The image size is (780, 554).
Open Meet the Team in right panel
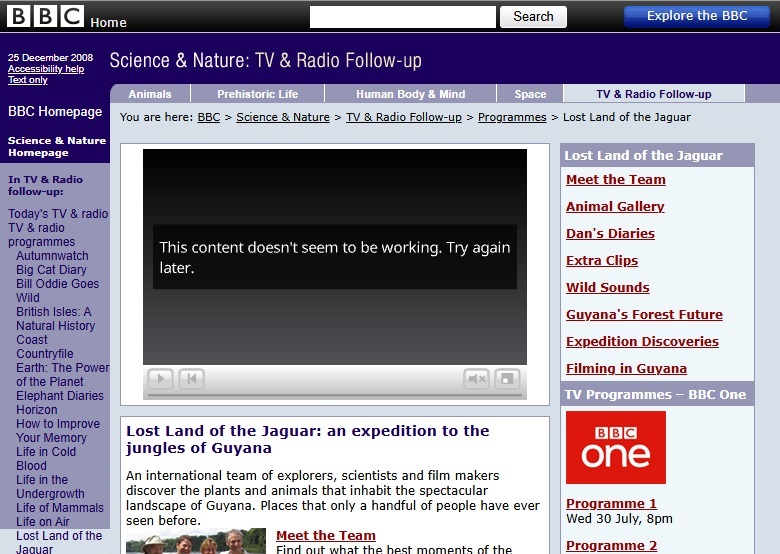coord(615,180)
